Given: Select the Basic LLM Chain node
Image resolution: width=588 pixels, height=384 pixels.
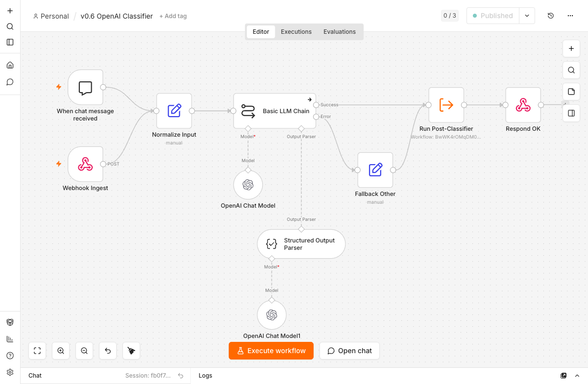Looking at the screenshot, I should click(x=274, y=111).
